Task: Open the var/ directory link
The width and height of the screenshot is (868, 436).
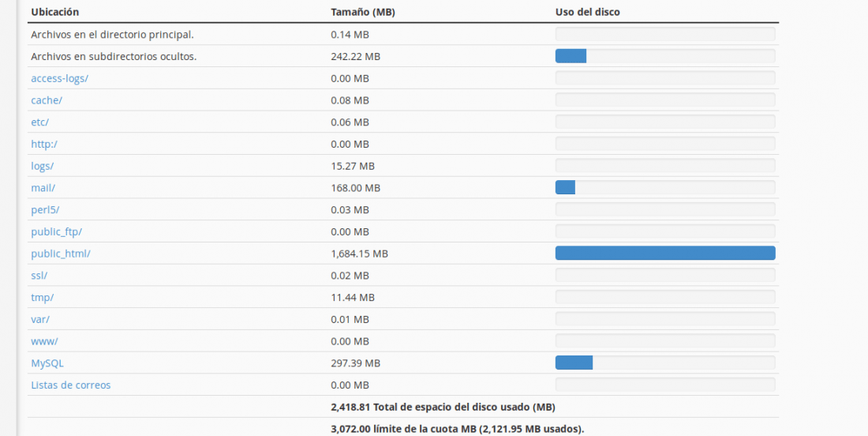Action: [40, 320]
